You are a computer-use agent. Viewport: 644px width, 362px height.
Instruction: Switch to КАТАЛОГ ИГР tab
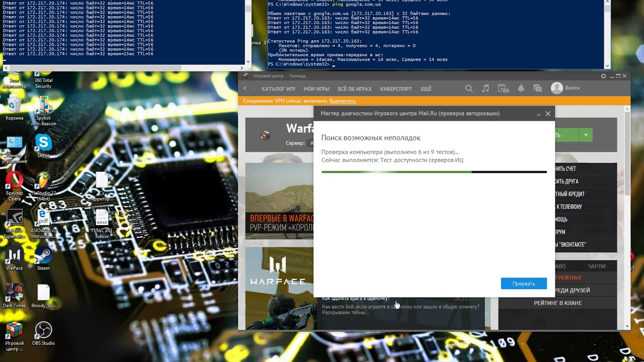278,89
